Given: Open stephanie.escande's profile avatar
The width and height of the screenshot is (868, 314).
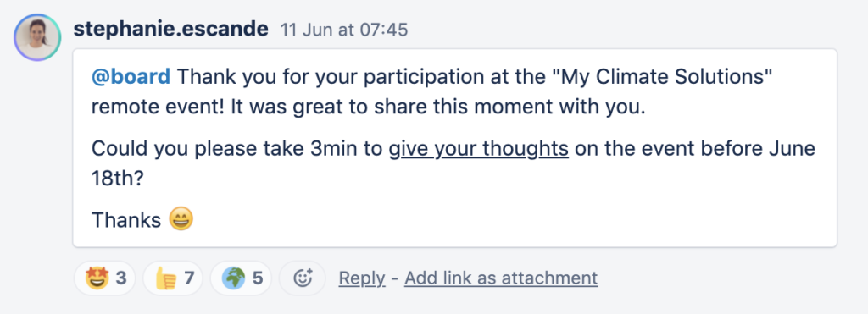Looking at the screenshot, I should (37, 37).
